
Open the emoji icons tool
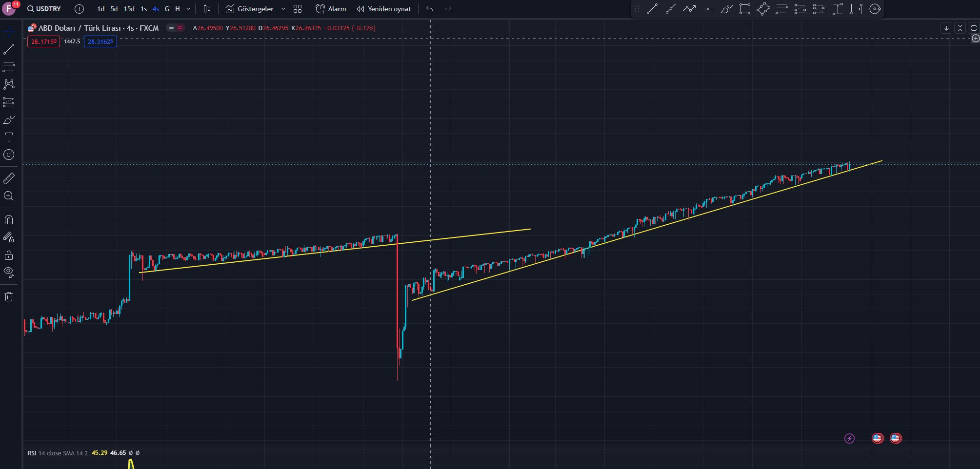9,155
